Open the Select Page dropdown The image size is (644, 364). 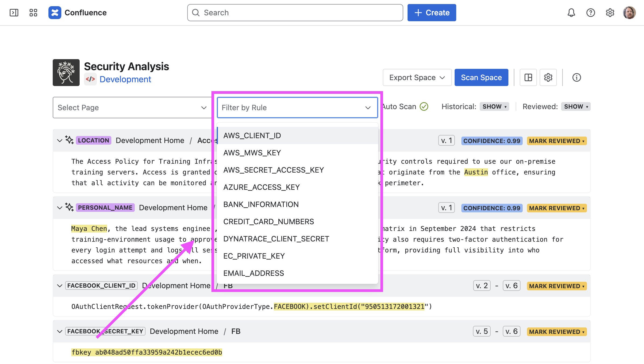click(132, 108)
